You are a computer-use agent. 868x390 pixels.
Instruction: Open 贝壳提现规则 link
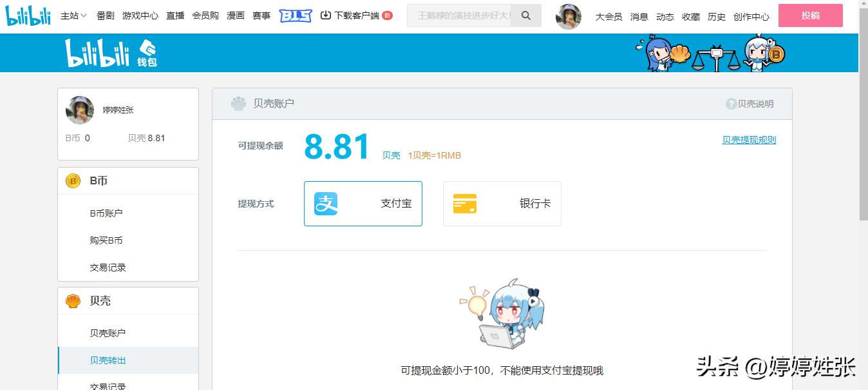(749, 140)
